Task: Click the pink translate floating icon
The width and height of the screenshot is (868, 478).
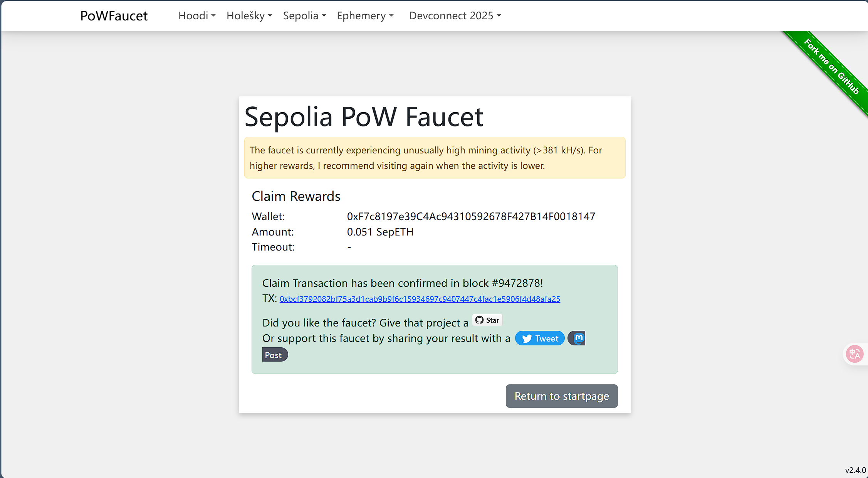Action: point(855,354)
